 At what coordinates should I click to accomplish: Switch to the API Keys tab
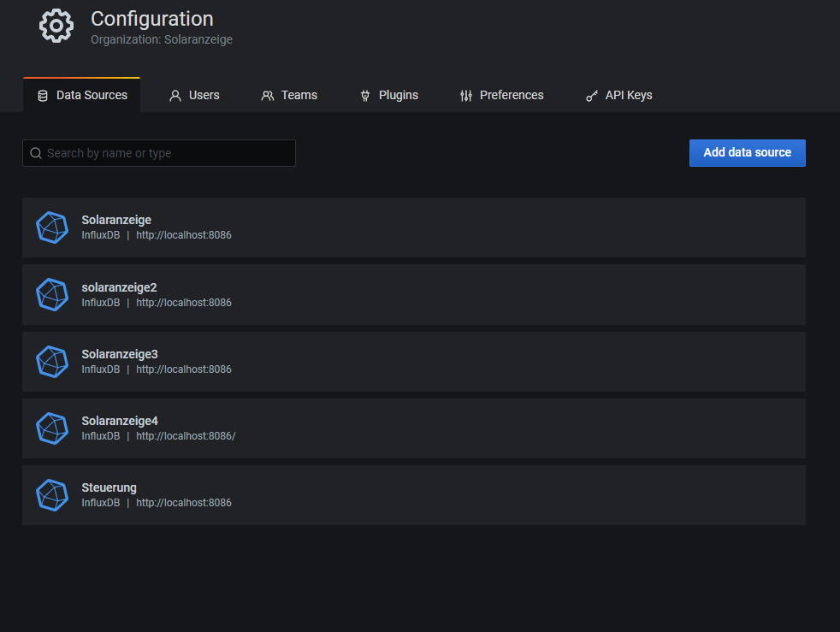point(618,95)
